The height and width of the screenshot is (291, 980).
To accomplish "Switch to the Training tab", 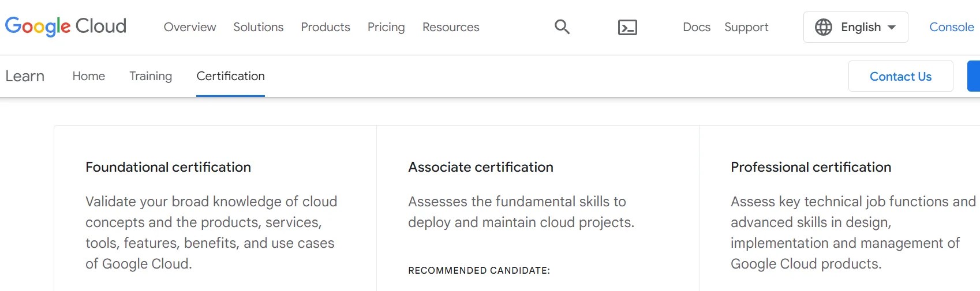I will coord(151,76).
